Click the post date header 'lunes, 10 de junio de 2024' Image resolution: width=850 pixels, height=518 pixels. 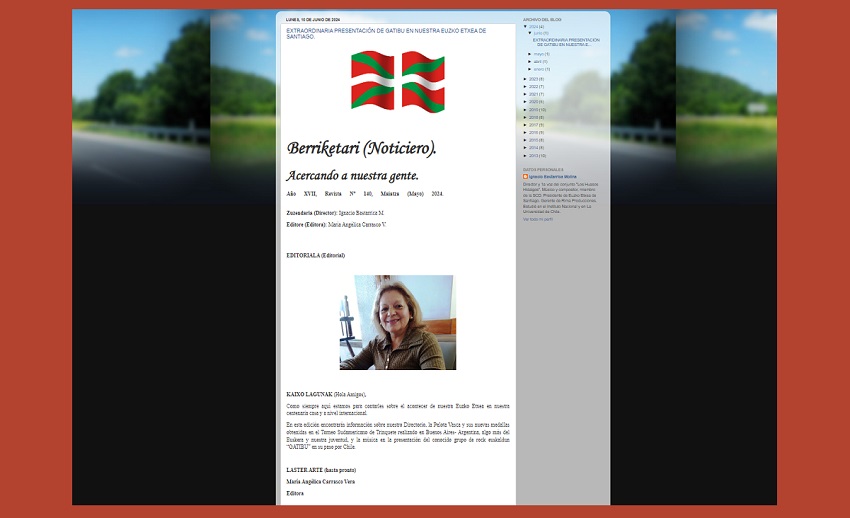[313, 20]
